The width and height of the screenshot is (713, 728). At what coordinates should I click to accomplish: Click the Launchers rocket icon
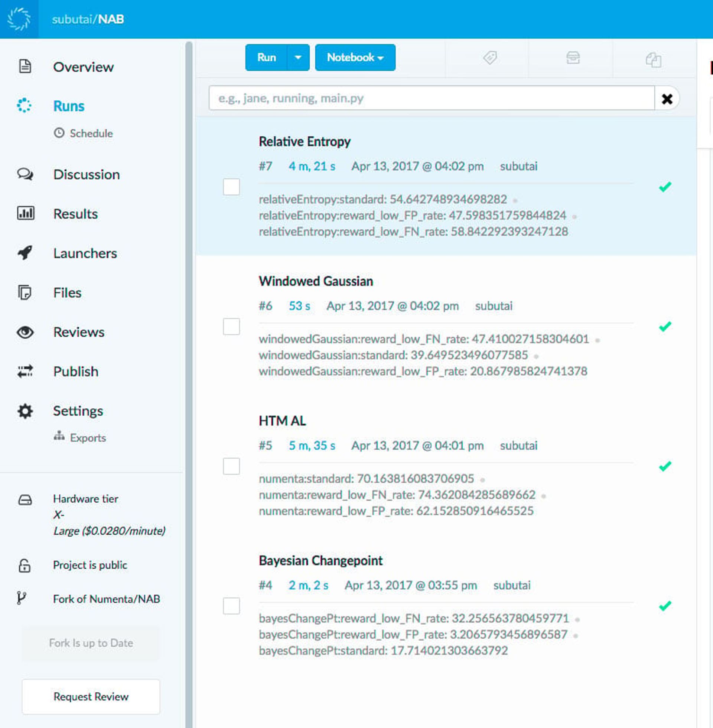pyautogui.click(x=25, y=253)
